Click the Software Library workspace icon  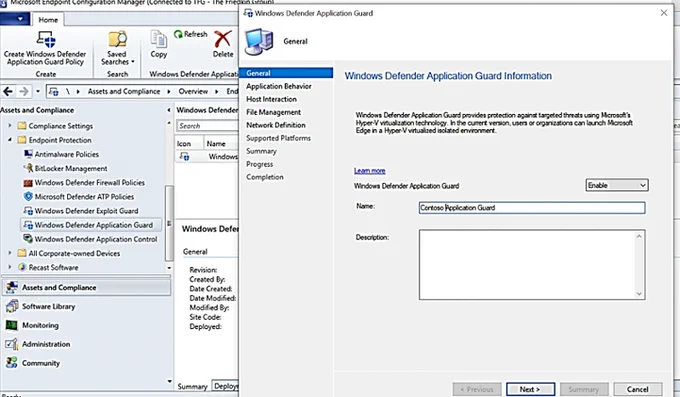point(12,306)
